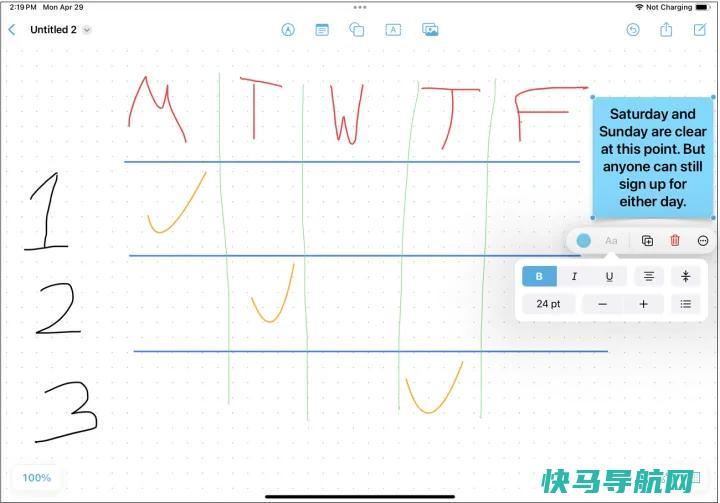Viewport: 720px width, 503px height.
Task: Select the handwritten number 3
Action: tap(67, 412)
